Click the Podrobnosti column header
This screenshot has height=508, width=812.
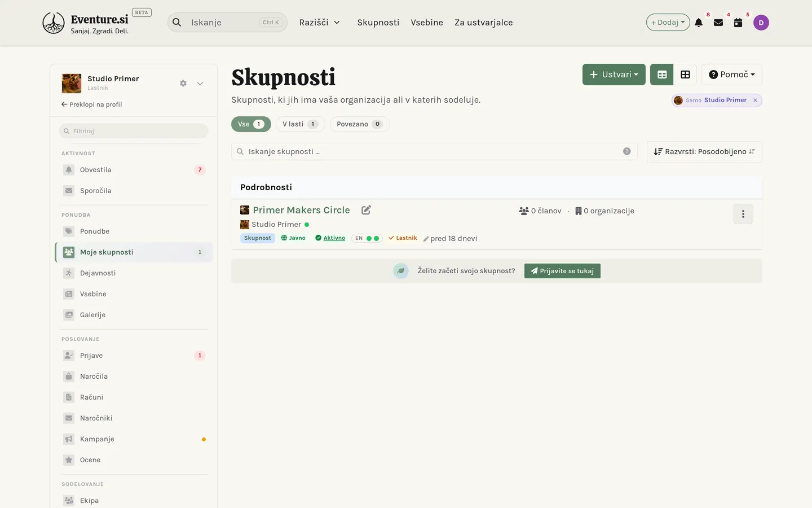coord(266,187)
